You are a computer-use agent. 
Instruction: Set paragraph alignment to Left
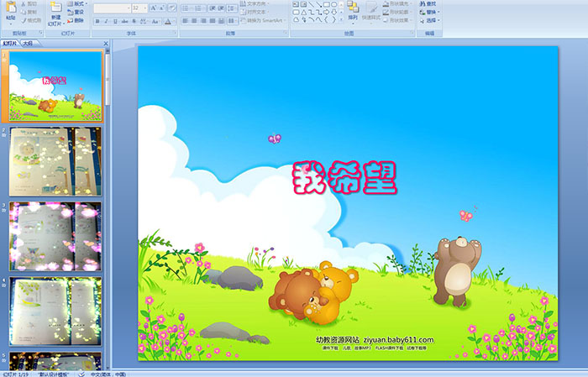[186, 21]
